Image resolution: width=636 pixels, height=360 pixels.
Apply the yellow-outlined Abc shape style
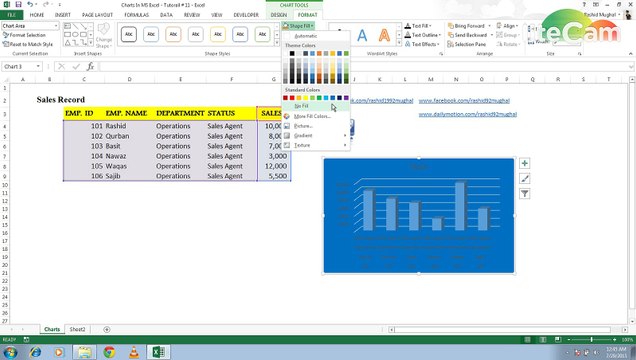pos(218,34)
